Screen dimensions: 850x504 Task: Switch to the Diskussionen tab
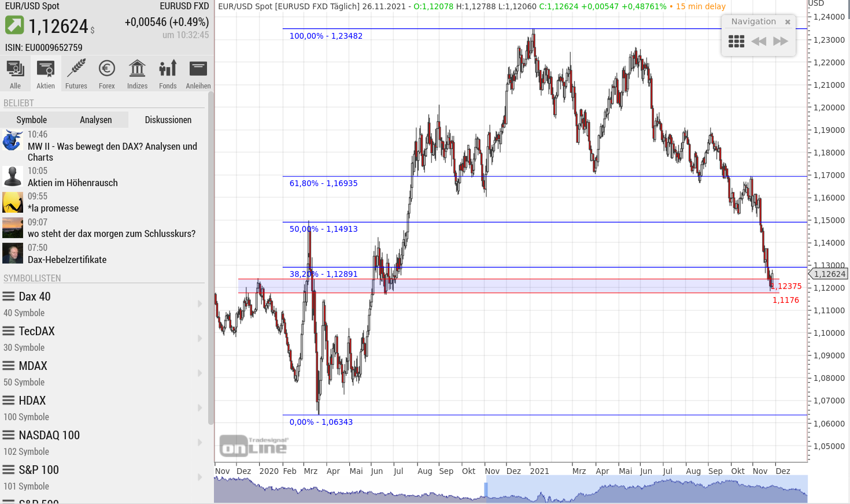coord(168,120)
